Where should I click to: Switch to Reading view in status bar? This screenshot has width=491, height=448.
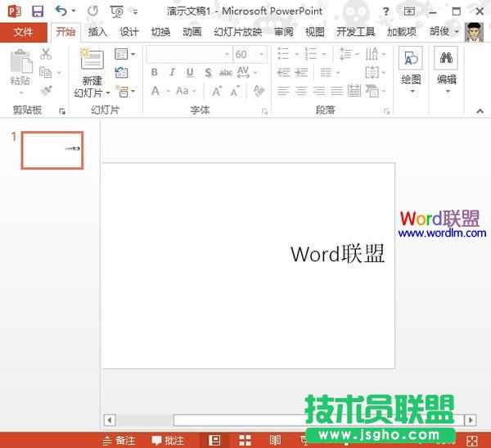(x=275, y=440)
